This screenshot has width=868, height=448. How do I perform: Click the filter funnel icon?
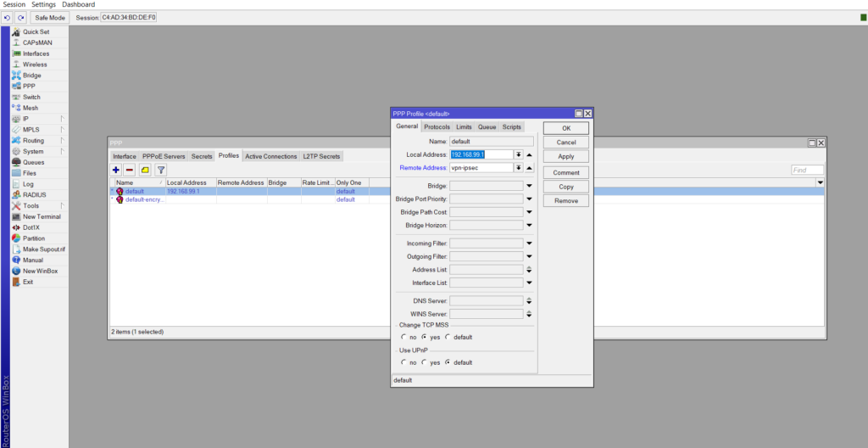coord(160,170)
